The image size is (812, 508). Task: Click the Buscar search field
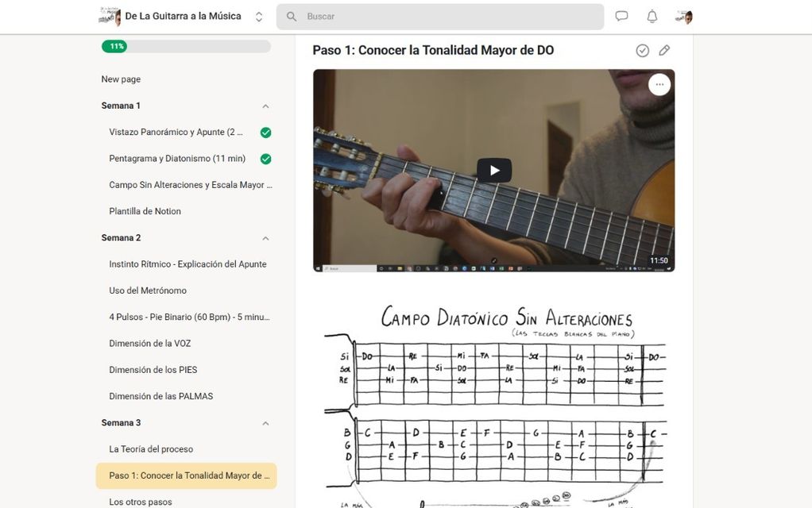pos(440,17)
